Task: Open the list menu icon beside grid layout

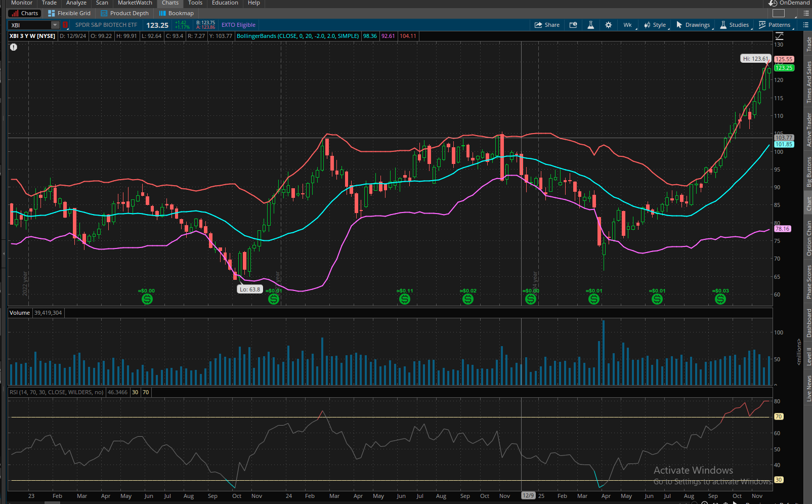Action: pos(806,13)
